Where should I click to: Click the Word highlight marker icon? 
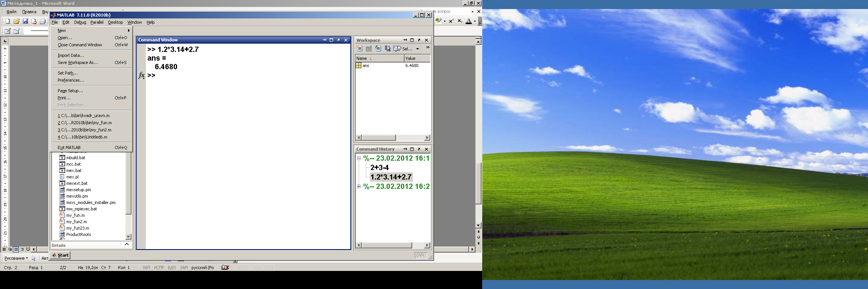[x=439, y=21]
